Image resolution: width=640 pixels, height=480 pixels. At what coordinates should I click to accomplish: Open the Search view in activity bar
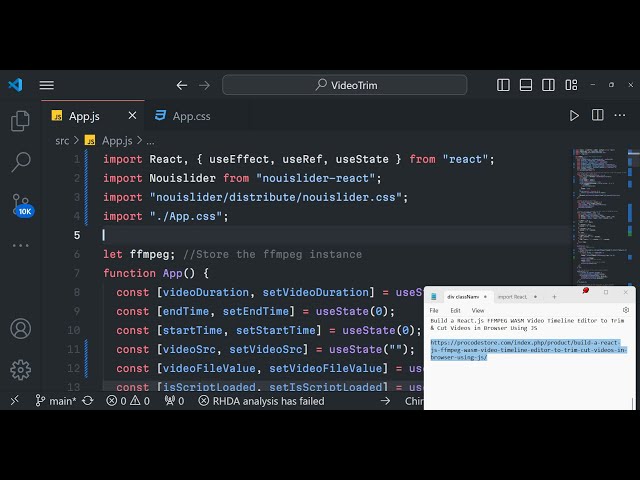coord(20,162)
